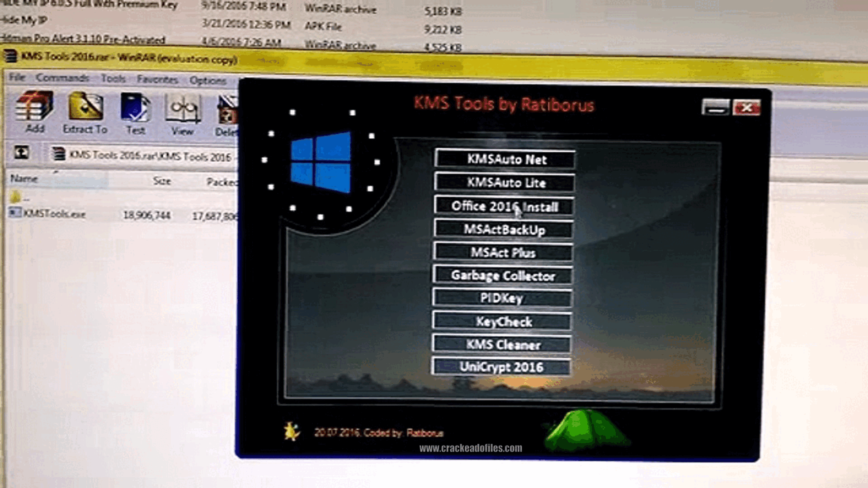Click the View toolbar icon in WinRAR
Screen dimensions: 868x488
click(182, 115)
